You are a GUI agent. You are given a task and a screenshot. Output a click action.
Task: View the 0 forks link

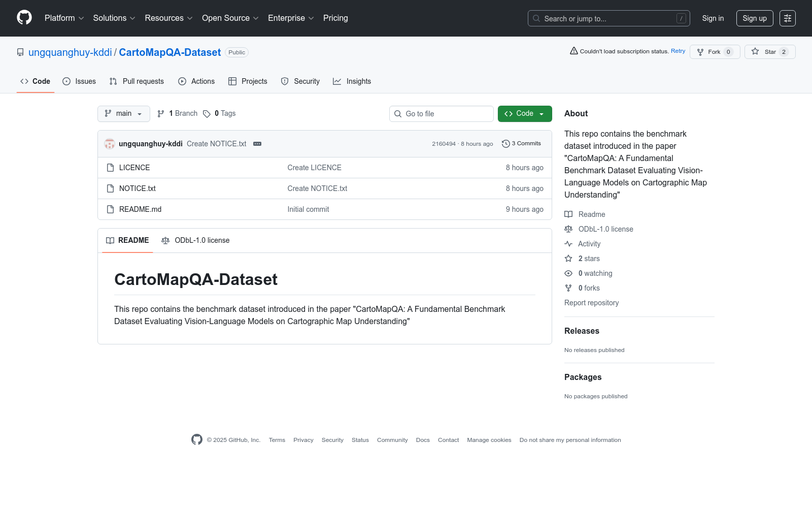click(582, 288)
